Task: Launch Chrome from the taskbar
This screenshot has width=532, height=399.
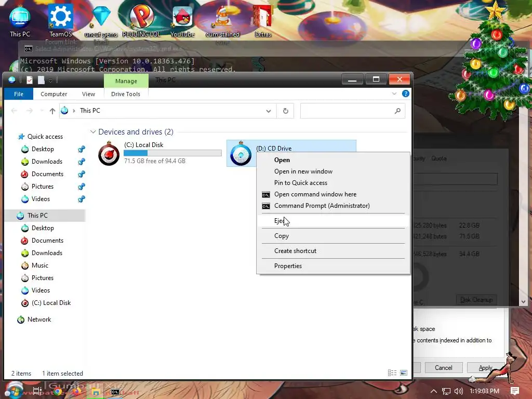Action: [x=58, y=392]
